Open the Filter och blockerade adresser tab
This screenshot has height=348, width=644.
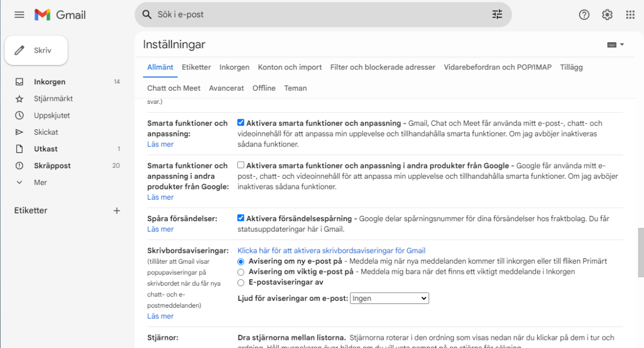tap(382, 67)
